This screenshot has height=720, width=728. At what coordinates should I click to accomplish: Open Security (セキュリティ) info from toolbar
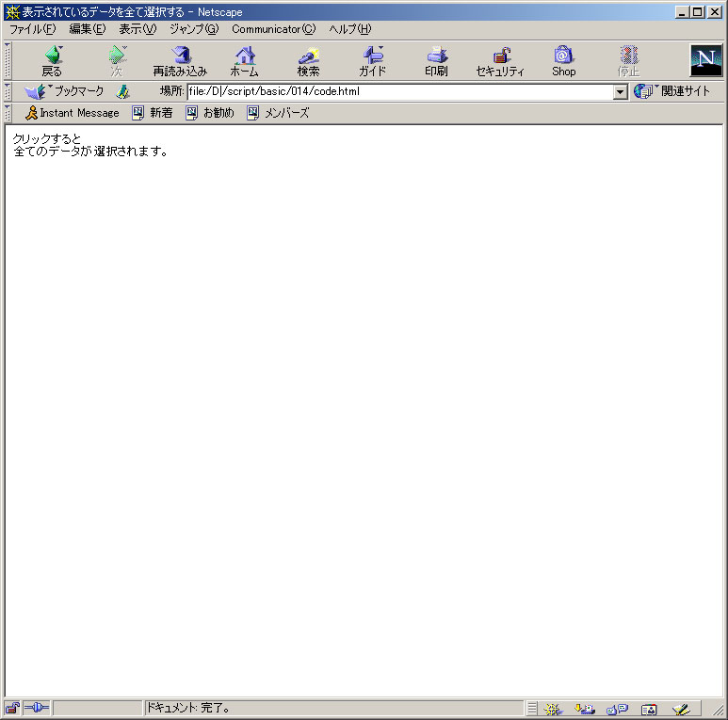point(500,61)
